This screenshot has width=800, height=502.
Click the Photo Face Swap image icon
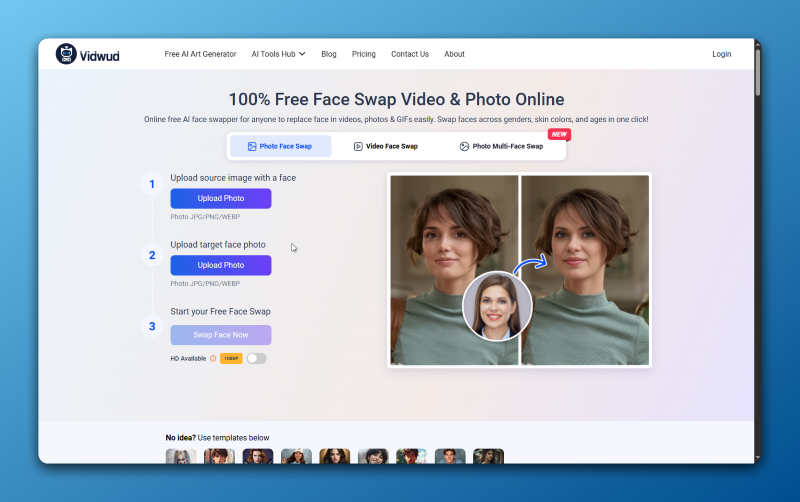[x=252, y=146]
